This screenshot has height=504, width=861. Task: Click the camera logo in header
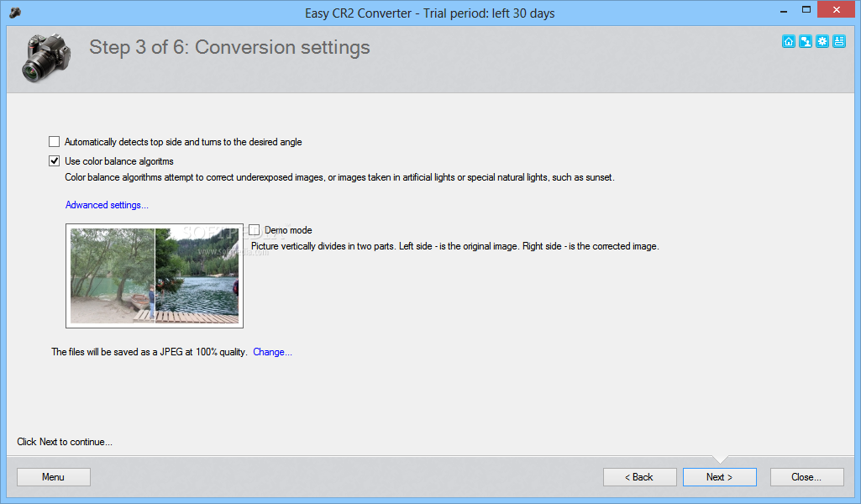[47, 58]
